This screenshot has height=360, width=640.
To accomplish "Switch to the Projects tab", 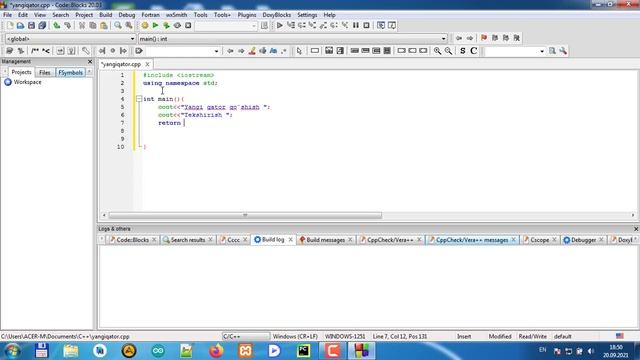I will pyautogui.click(x=21, y=72).
